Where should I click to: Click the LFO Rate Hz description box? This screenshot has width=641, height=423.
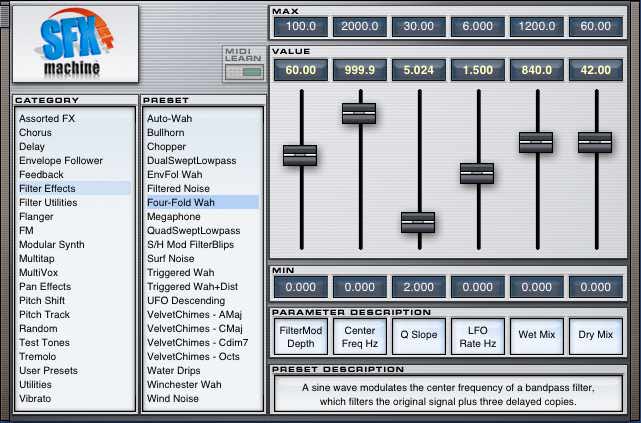pos(477,336)
